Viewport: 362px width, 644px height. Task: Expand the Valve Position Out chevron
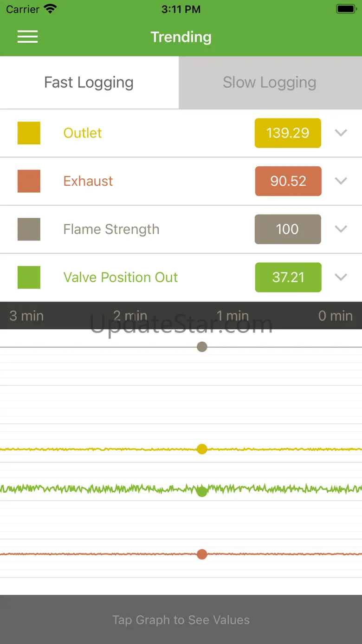tap(341, 277)
